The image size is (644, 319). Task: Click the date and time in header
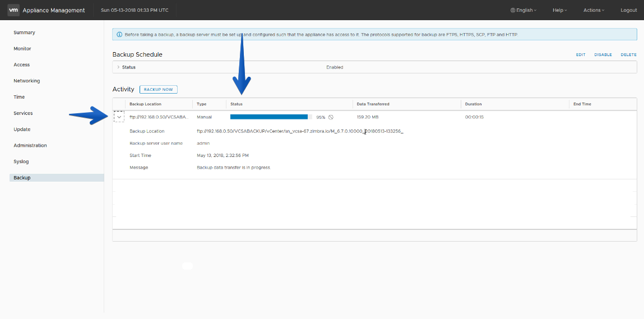point(135,10)
